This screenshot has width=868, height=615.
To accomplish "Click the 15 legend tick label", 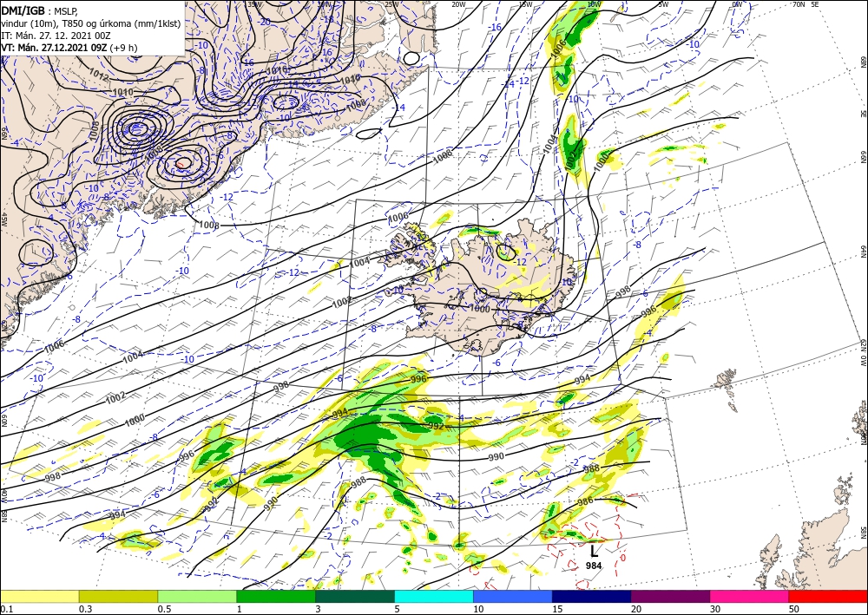I will (x=557, y=609).
